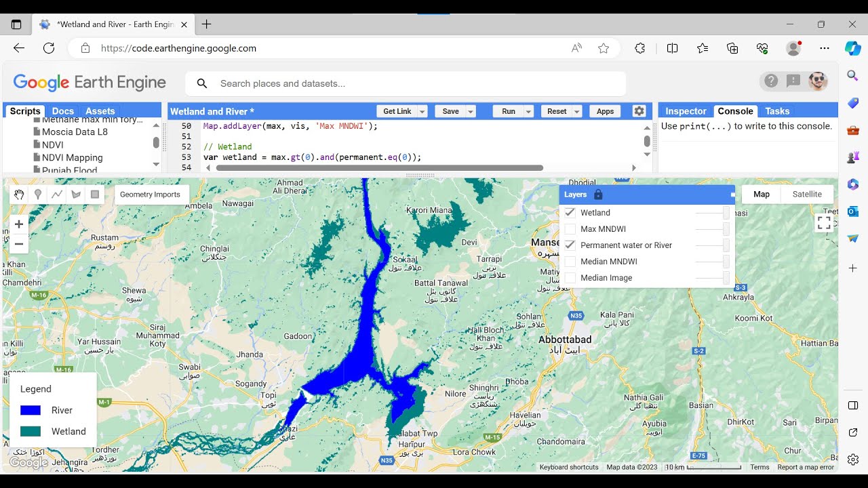Adjust Permanent water or River opacity slider

point(712,245)
